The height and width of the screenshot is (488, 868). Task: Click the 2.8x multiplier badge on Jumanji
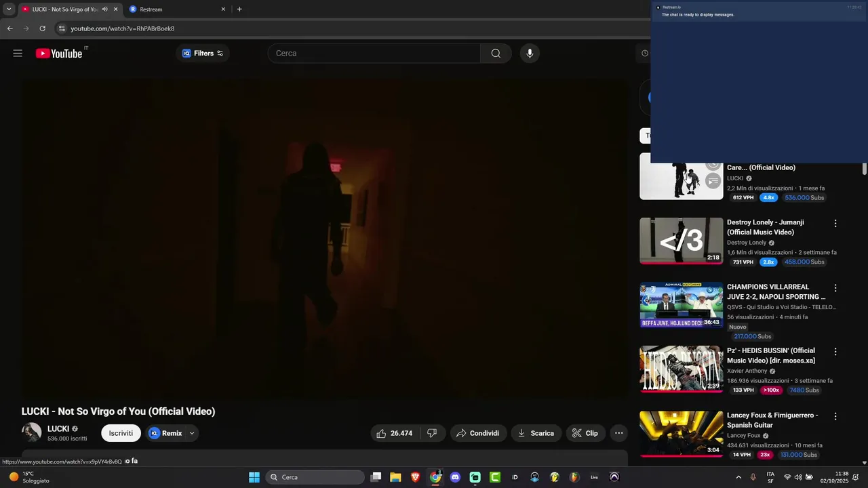tap(768, 262)
